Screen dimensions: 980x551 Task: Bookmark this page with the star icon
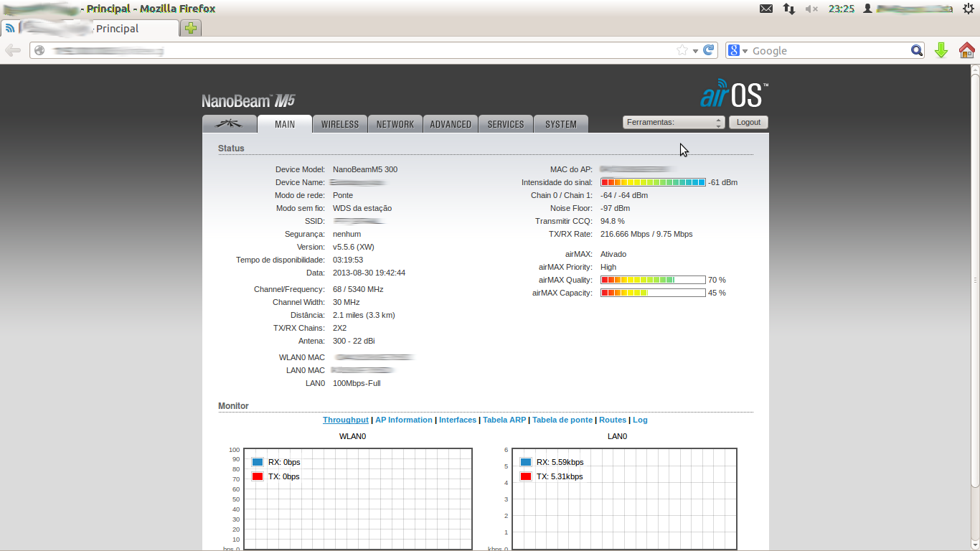(x=682, y=50)
